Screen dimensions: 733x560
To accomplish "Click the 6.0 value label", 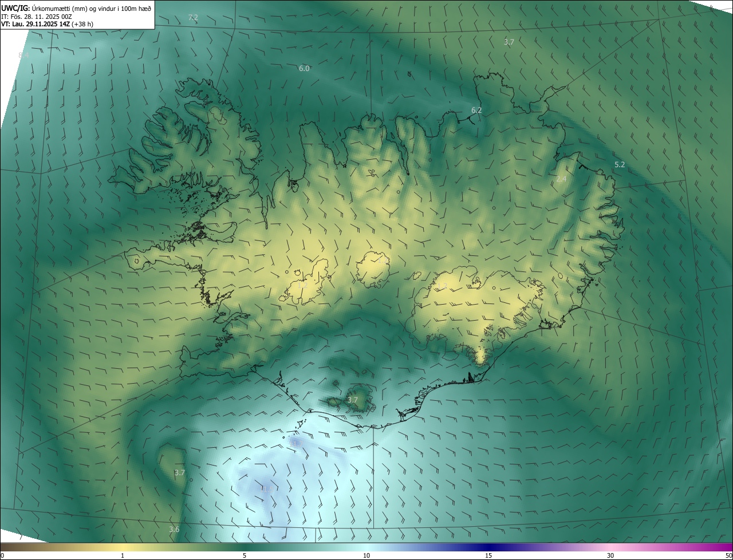I will tap(304, 68).
